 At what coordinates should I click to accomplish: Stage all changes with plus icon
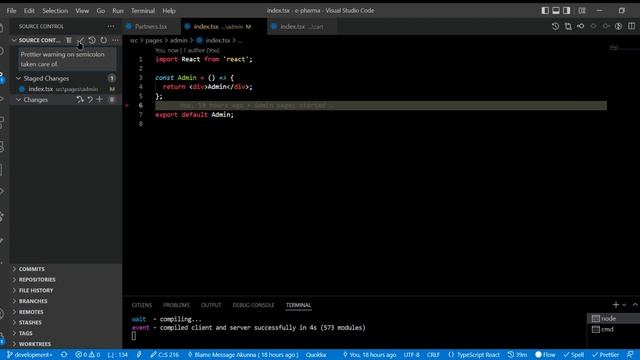99,100
